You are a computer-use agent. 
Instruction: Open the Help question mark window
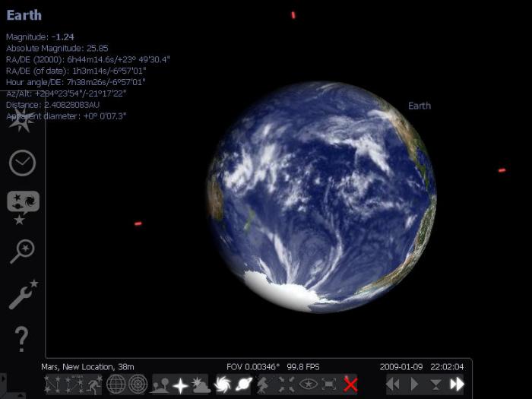click(21, 339)
